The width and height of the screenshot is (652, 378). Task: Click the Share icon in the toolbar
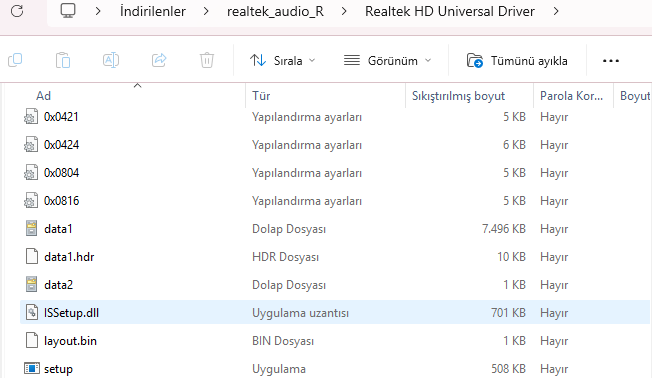(x=159, y=60)
